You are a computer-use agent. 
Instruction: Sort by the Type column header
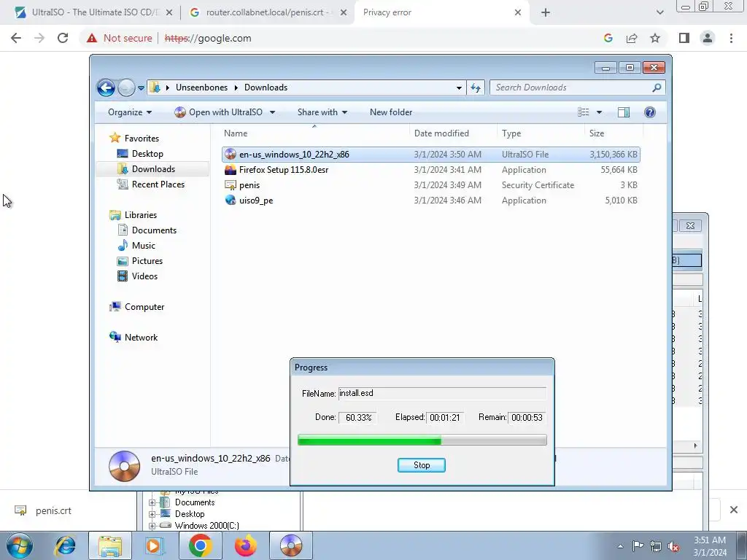point(541,133)
